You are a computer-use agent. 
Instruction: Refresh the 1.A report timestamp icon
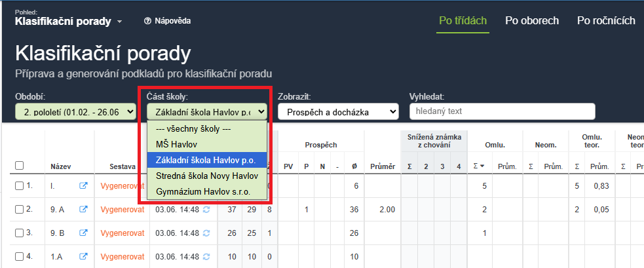point(206,257)
